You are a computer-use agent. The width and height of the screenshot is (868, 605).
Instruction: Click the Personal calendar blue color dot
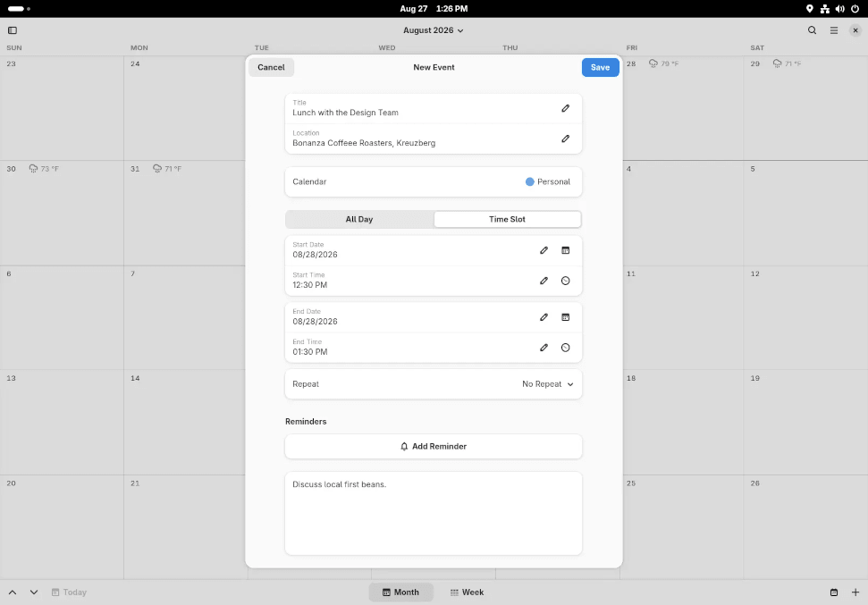coord(530,181)
